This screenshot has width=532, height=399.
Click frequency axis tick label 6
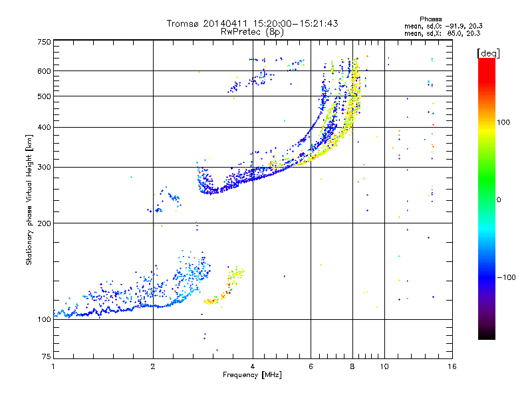pos(311,366)
